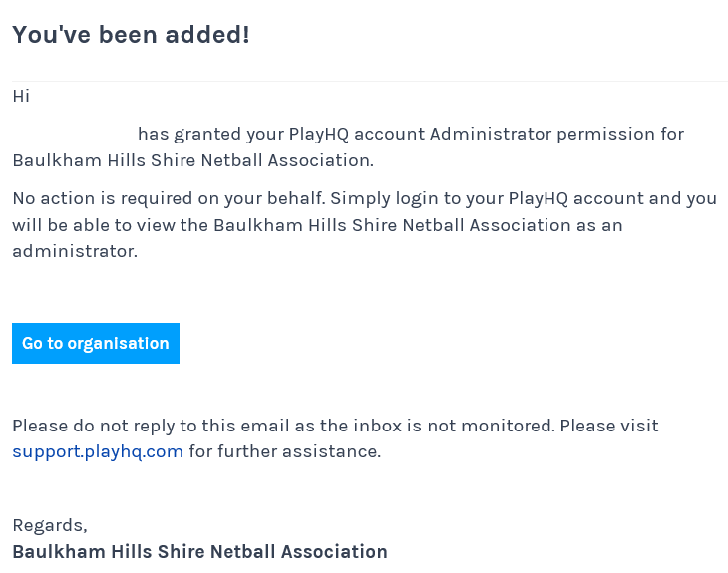The image size is (728, 573).
Task: Click the Go to organisation button
Action: 96,343
